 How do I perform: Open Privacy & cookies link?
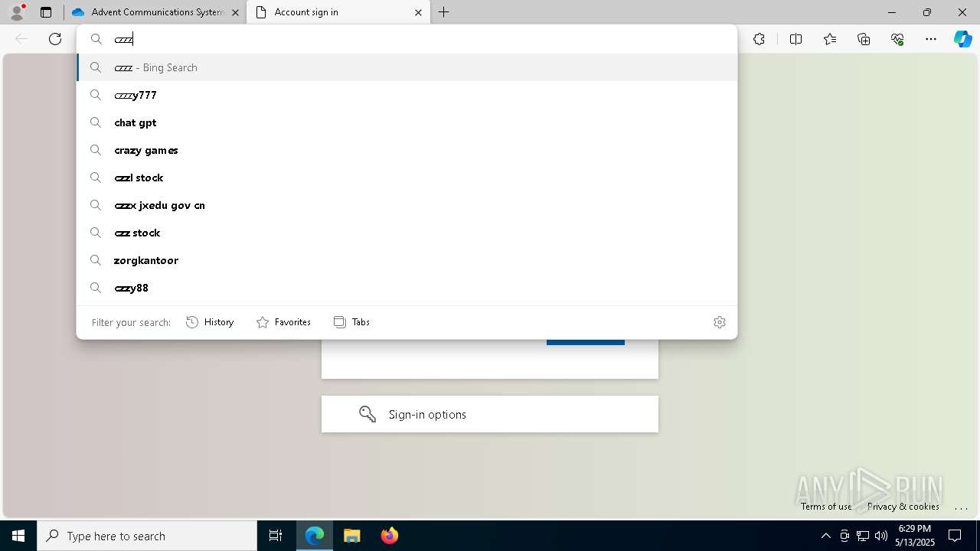(903, 506)
